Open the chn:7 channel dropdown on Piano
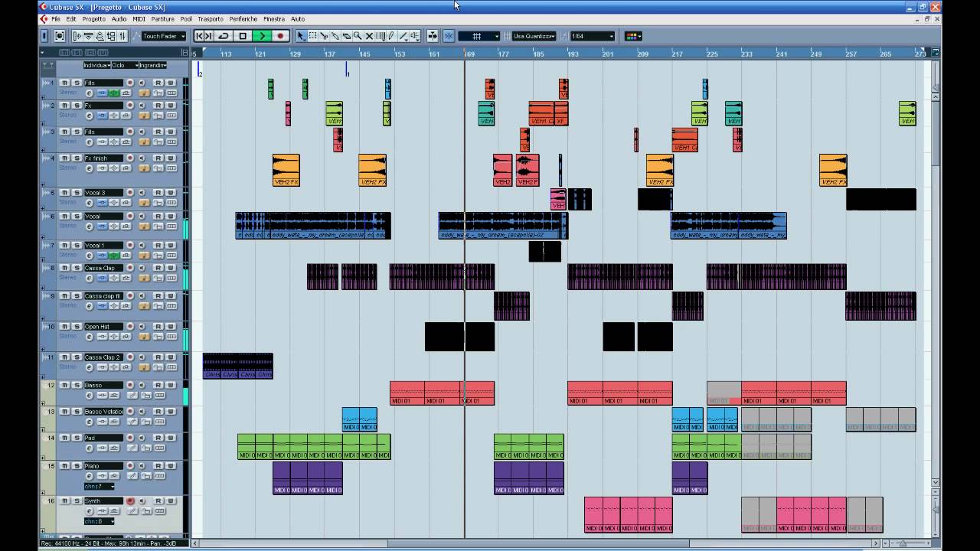 (100, 487)
